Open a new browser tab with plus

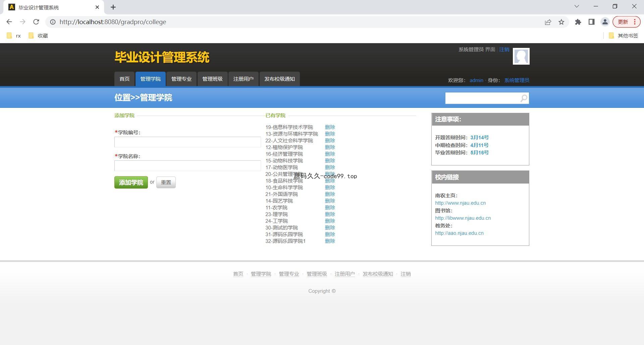coord(113,7)
